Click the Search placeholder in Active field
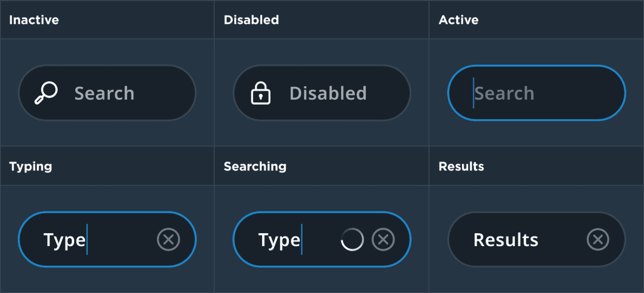 pos(505,93)
